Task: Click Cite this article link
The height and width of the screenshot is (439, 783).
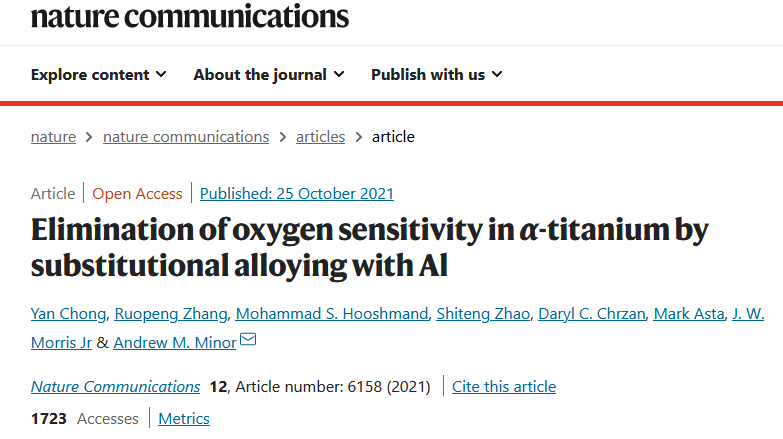Action: click(x=504, y=387)
